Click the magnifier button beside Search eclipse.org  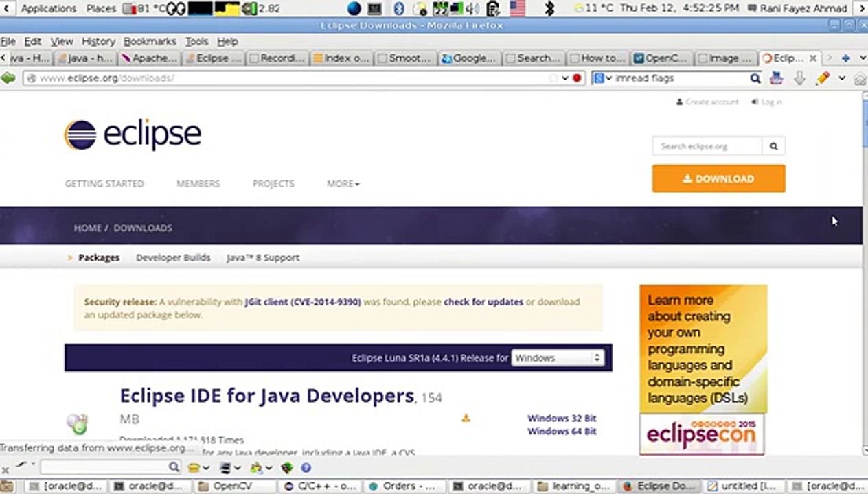point(773,146)
